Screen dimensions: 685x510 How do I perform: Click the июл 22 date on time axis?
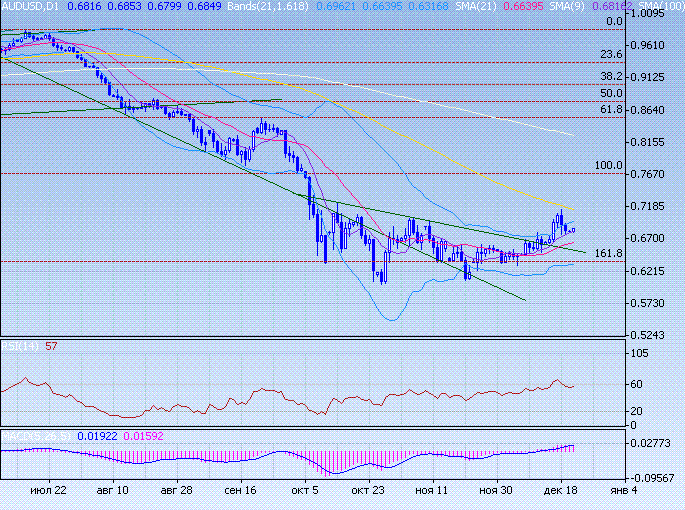[x=48, y=492]
